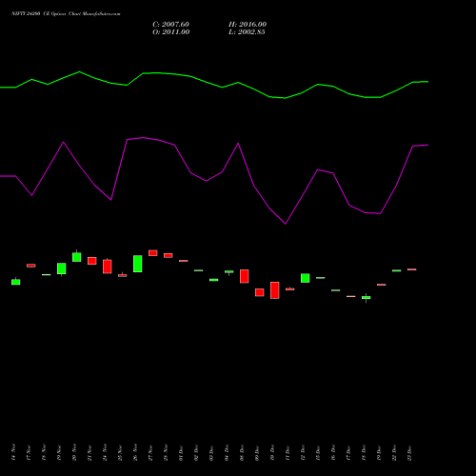
Task: Select the 23 Dec date label
Action: [409, 452]
